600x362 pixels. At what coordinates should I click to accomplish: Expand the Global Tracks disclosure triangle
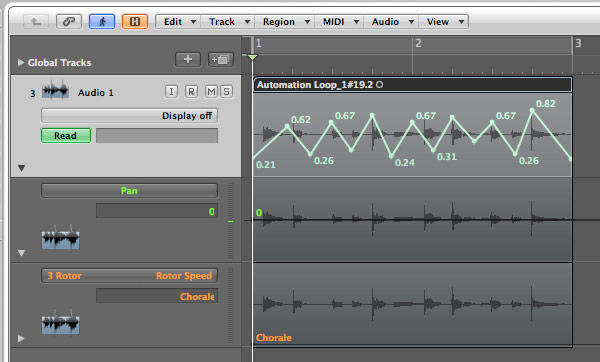coord(21,62)
